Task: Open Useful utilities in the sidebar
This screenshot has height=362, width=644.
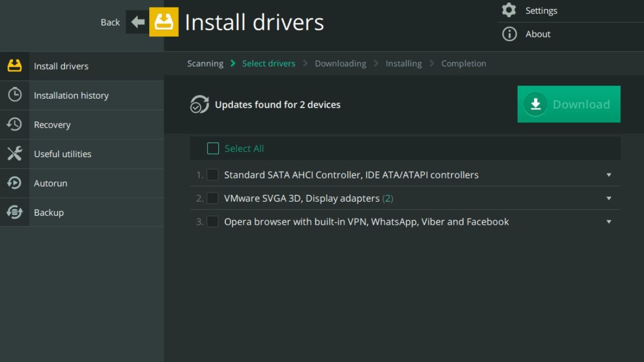Action: tap(82, 154)
